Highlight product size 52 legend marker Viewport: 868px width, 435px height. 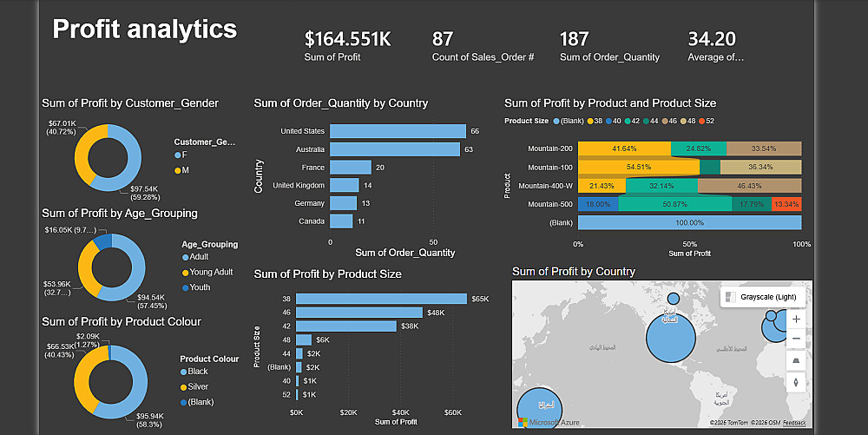pos(702,122)
